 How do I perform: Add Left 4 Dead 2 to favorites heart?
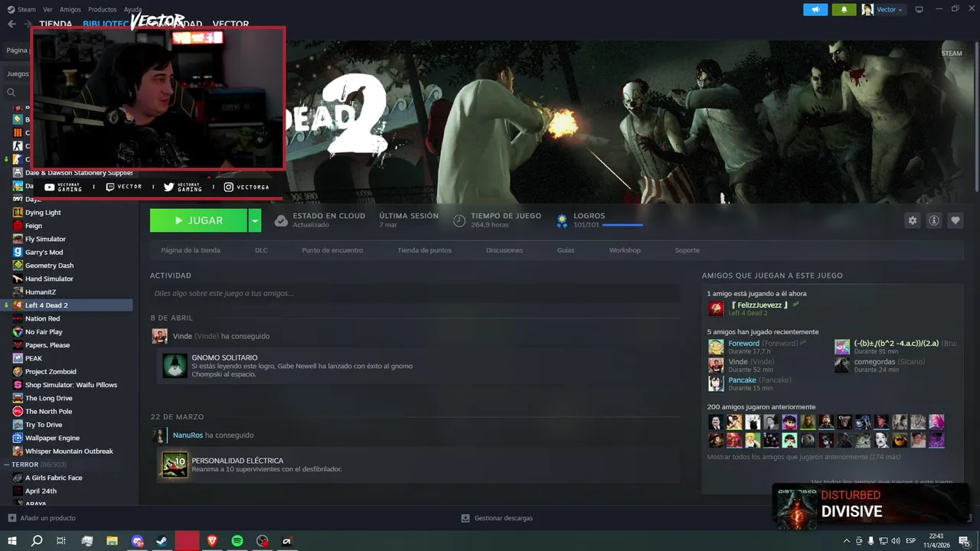coord(955,220)
